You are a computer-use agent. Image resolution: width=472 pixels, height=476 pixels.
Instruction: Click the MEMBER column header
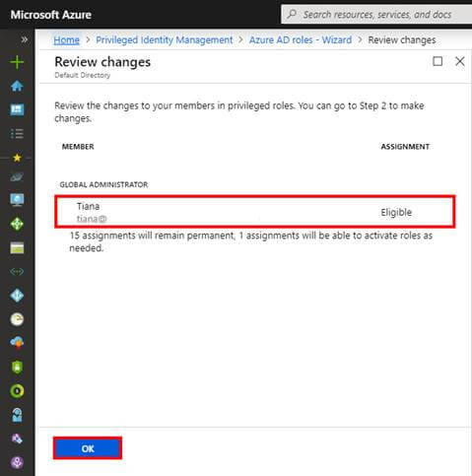(x=78, y=147)
